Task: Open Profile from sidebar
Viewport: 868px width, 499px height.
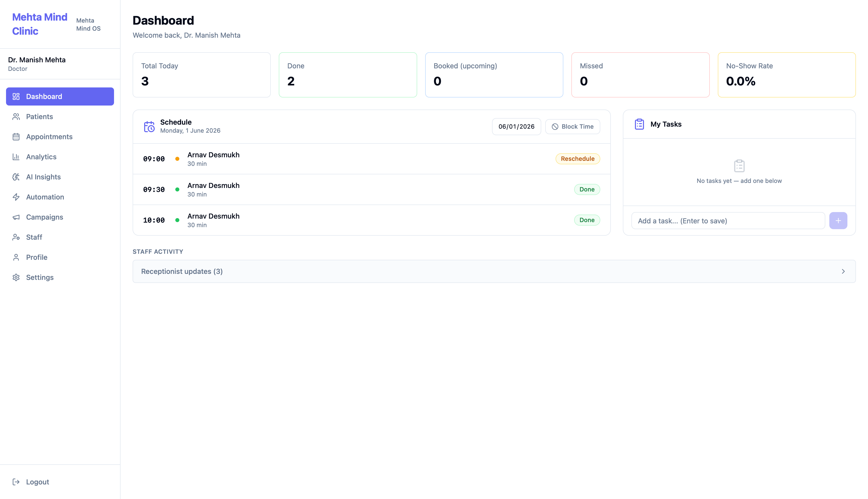Action: [60, 257]
